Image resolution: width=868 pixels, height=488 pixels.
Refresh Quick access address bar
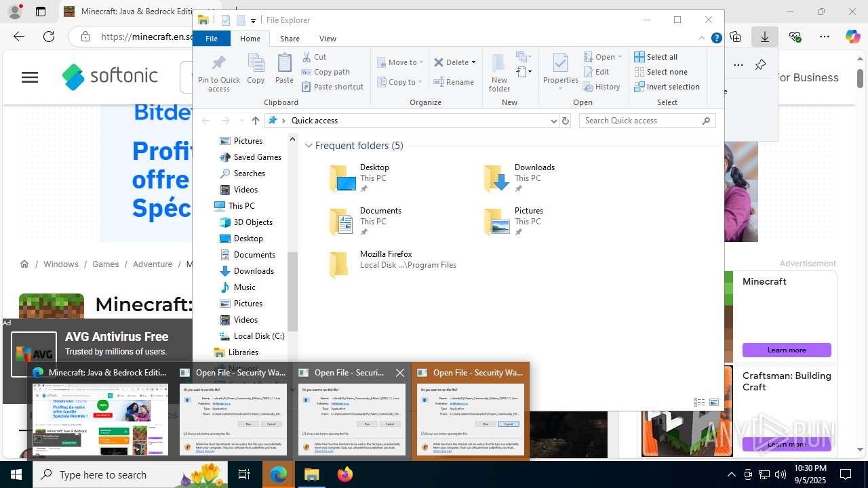point(566,121)
